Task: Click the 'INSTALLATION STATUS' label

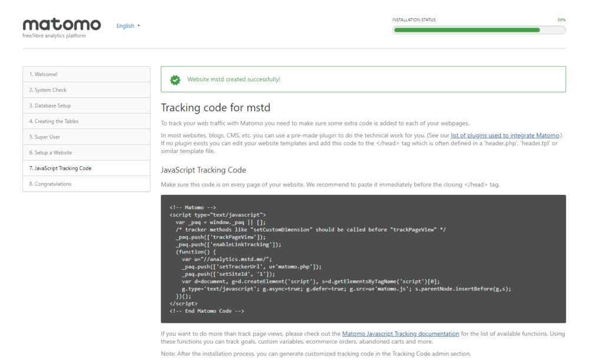Action: click(414, 19)
